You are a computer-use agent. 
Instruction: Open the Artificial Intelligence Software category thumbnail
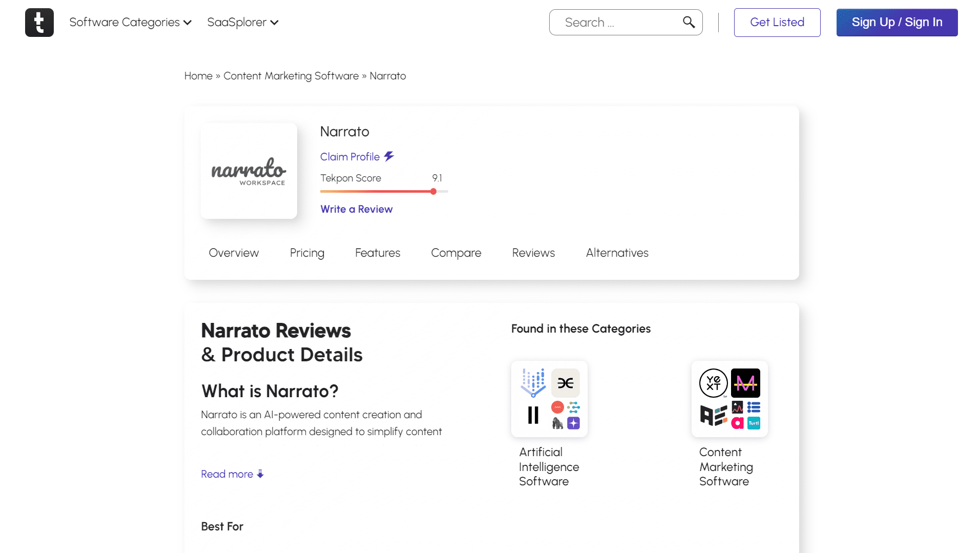point(549,399)
